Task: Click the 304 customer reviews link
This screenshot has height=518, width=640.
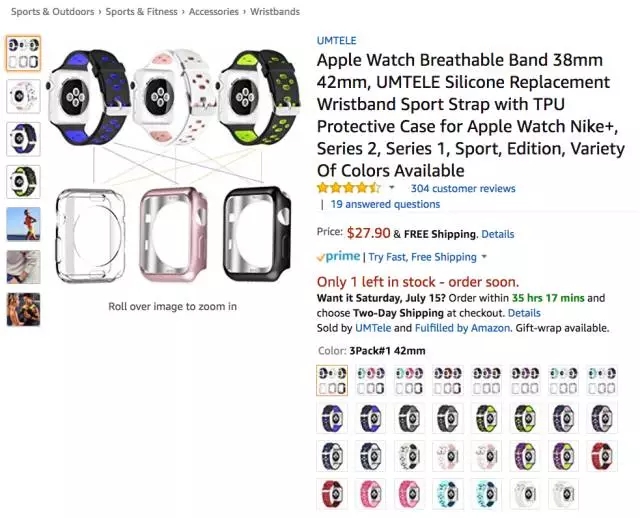Action: tap(463, 188)
